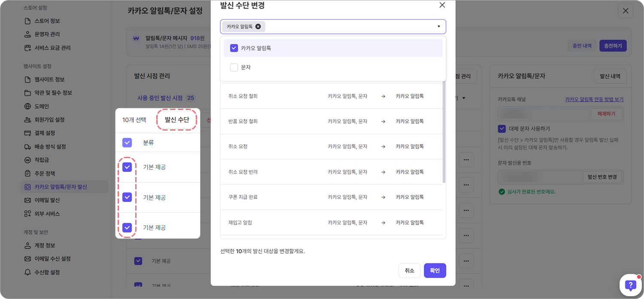Click the dialog list vertical scrollbar
The image size is (644, 299).
[x=444, y=131]
